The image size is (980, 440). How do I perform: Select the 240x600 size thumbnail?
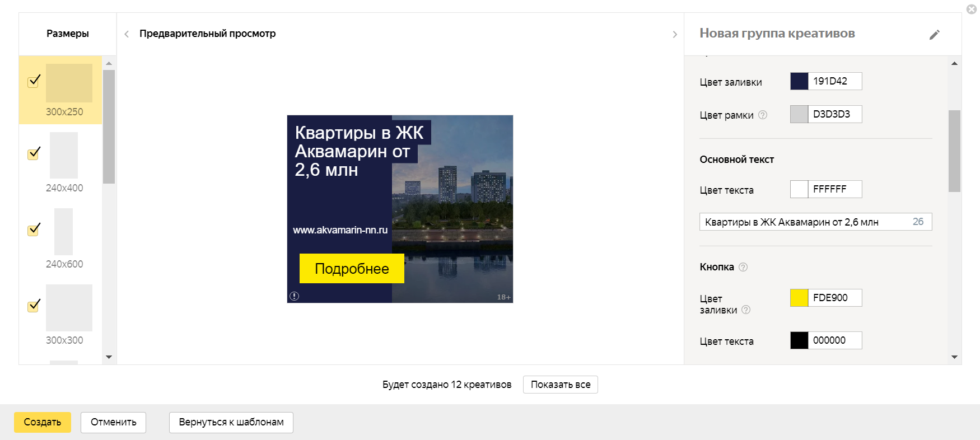pos(64,232)
